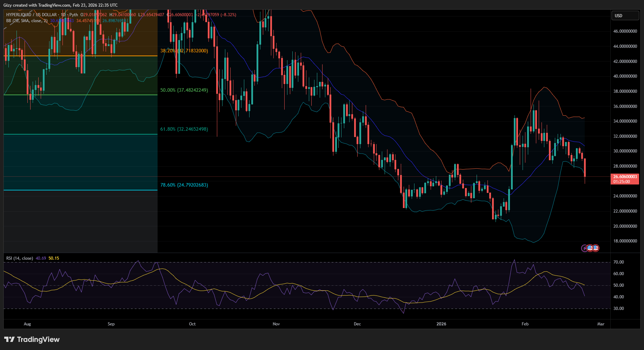Click the current price label 26.60600003
The image size is (644, 350).
click(625, 177)
